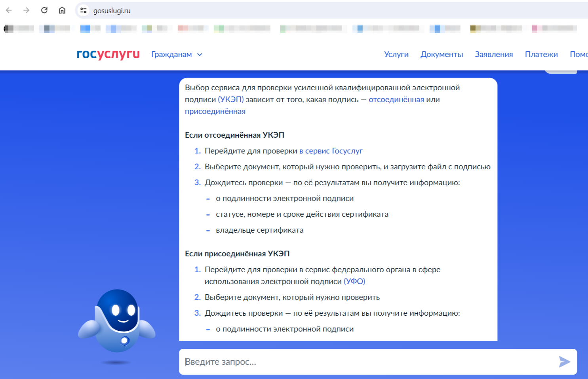
Task: Reload the page with the refresh icon
Action: pos(44,10)
